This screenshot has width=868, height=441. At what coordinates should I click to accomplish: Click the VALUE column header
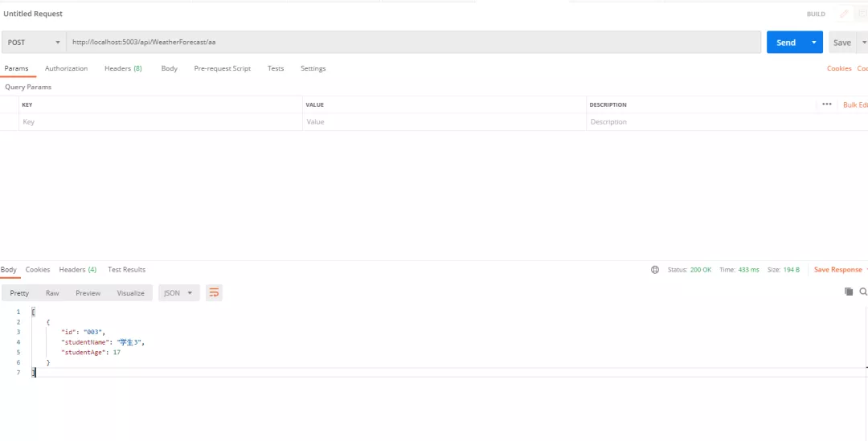314,104
